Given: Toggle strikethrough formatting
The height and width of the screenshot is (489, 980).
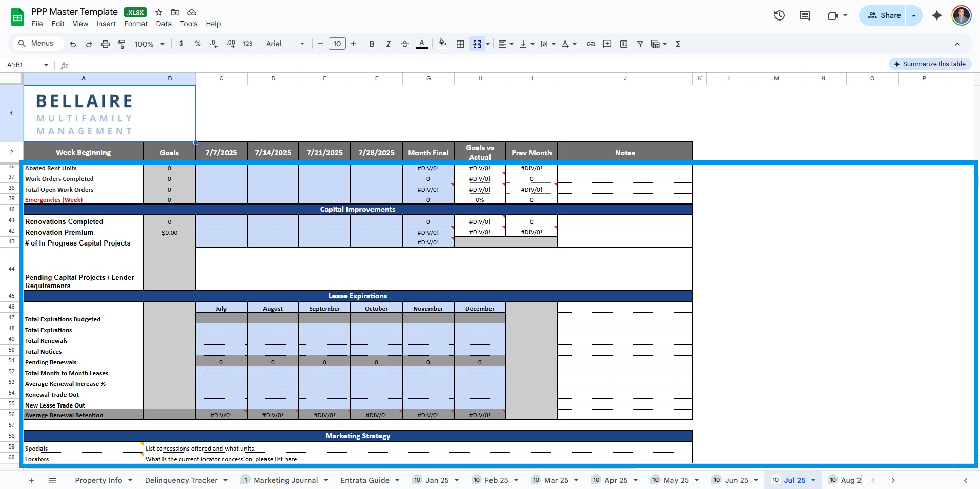Looking at the screenshot, I should tap(405, 44).
